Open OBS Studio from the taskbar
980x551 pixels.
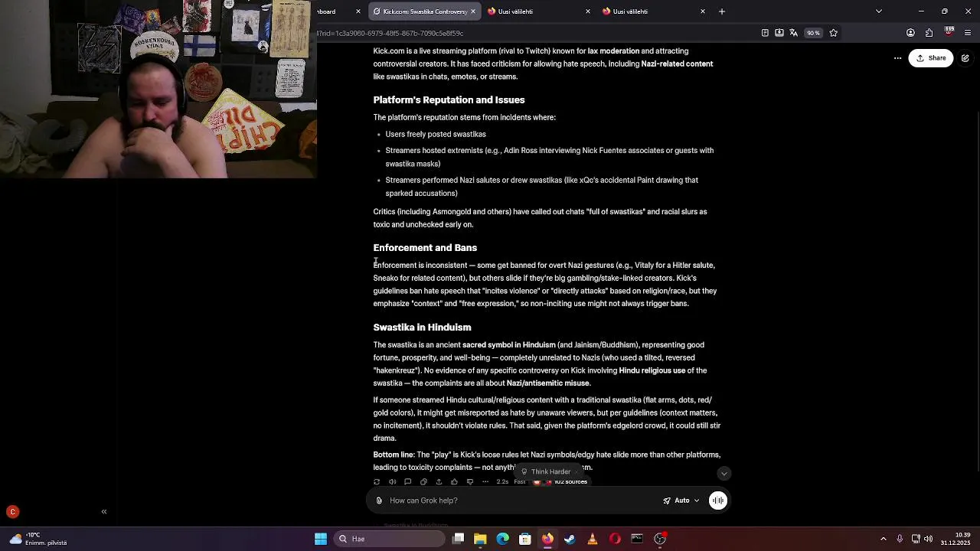[x=660, y=539]
